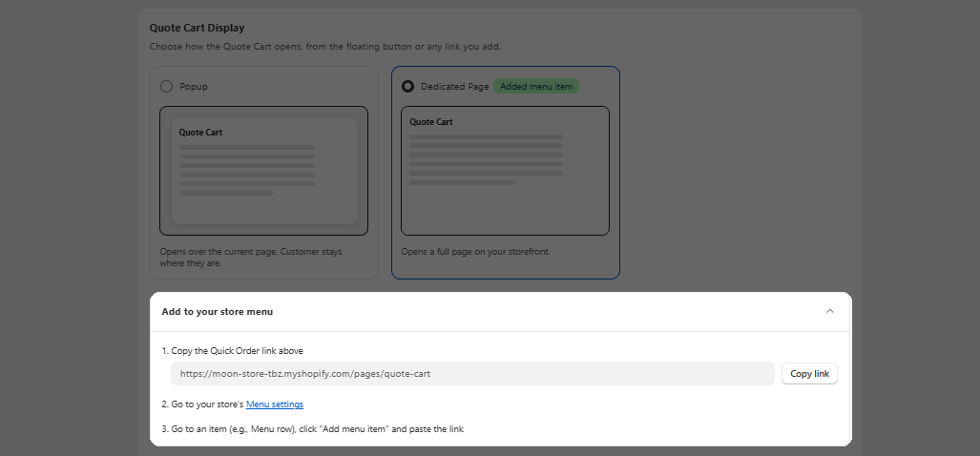The width and height of the screenshot is (980, 456).
Task: Collapse the Add to your store menu section
Action: click(x=830, y=311)
